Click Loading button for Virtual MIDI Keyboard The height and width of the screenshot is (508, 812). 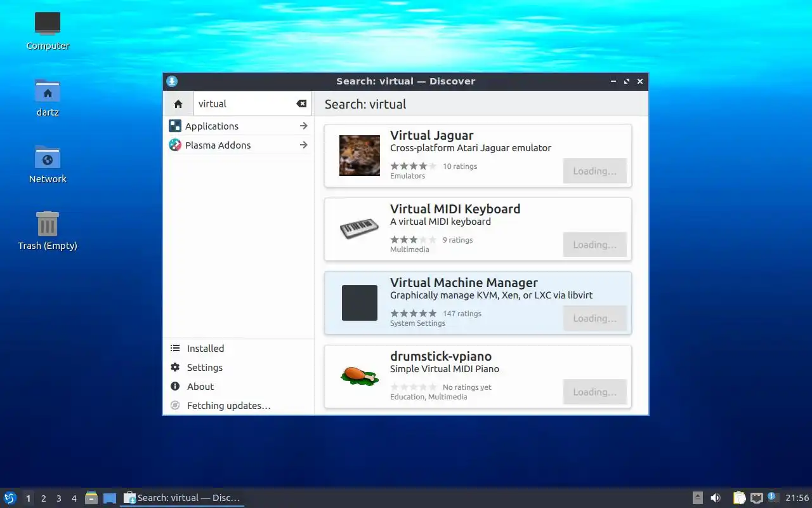tap(594, 244)
